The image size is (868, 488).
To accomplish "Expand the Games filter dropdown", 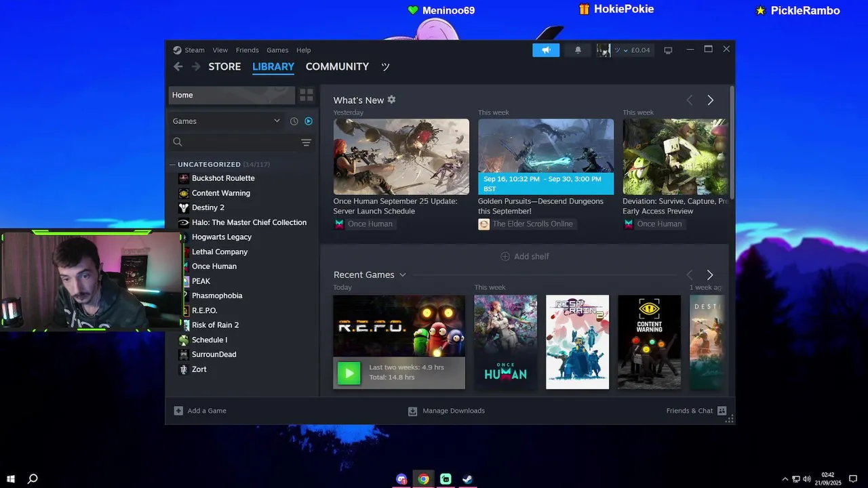I will (x=226, y=121).
